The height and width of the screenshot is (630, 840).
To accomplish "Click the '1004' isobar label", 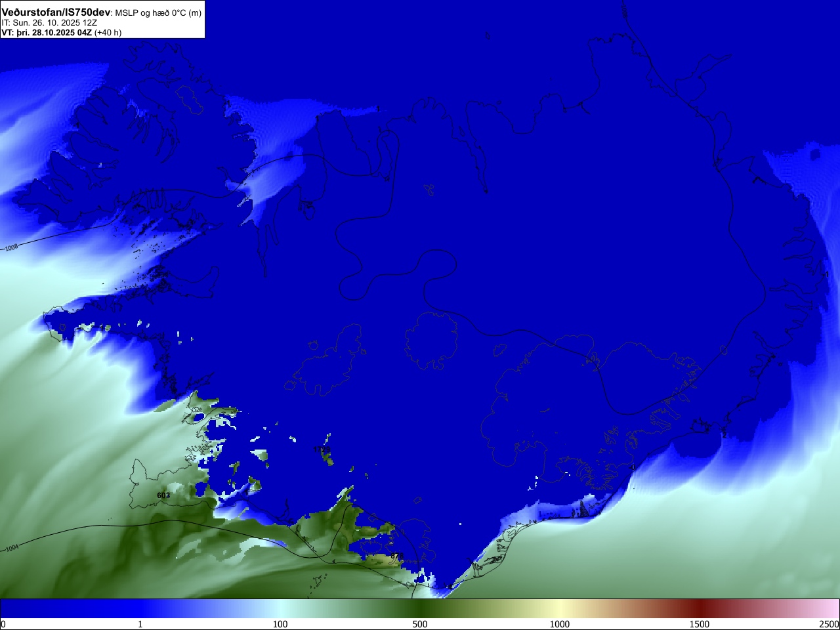I will click(12, 548).
